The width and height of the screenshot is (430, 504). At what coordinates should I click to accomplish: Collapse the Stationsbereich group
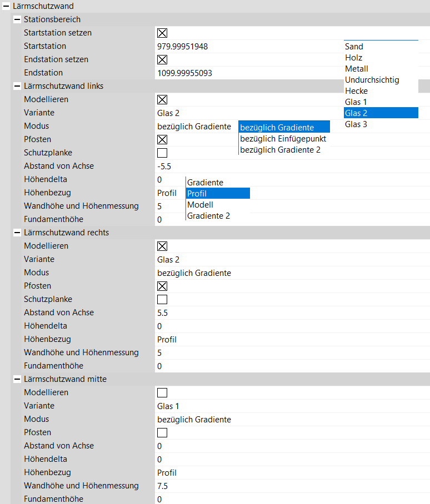pyautogui.click(x=17, y=19)
